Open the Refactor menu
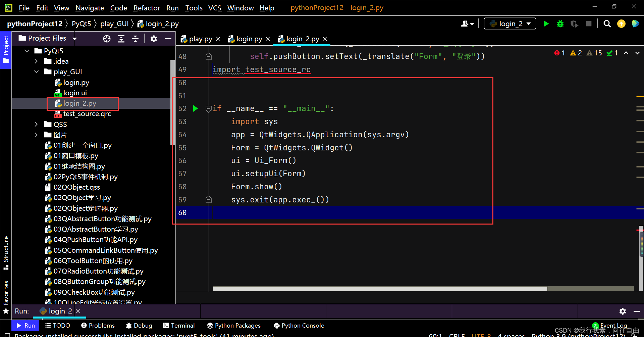This screenshot has height=337, width=644. [147, 8]
